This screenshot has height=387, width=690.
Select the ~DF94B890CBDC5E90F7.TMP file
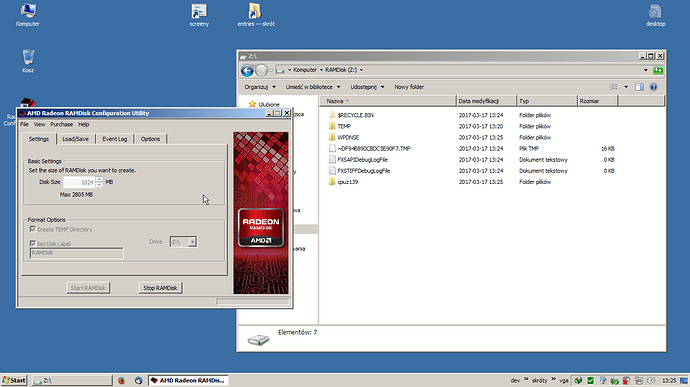pyautogui.click(x=370, y=149)
